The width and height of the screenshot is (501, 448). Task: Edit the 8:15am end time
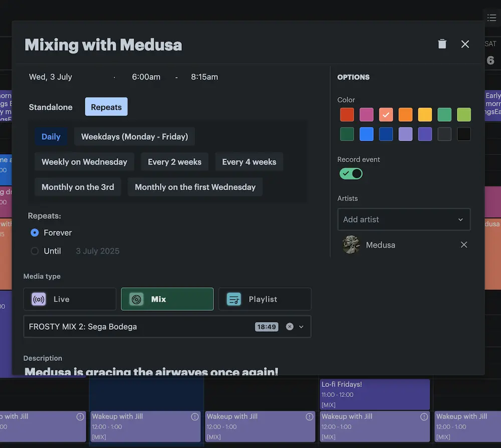[x=204, y=77]
